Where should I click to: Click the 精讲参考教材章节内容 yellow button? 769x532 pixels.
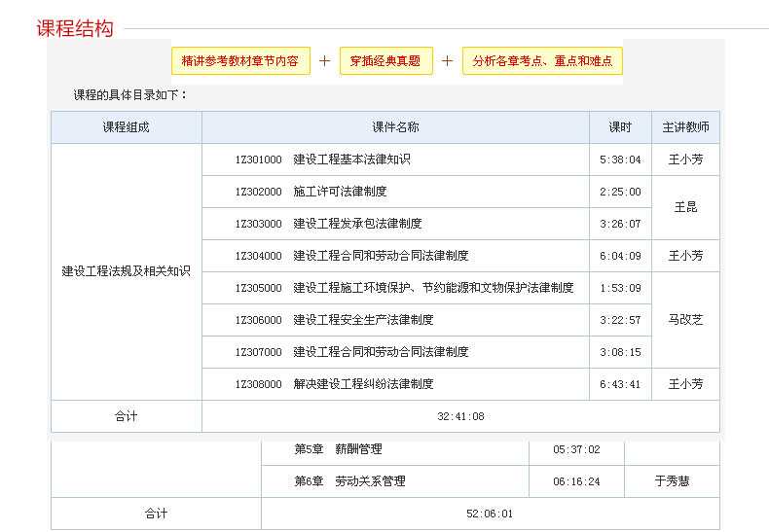pos(240,60)
